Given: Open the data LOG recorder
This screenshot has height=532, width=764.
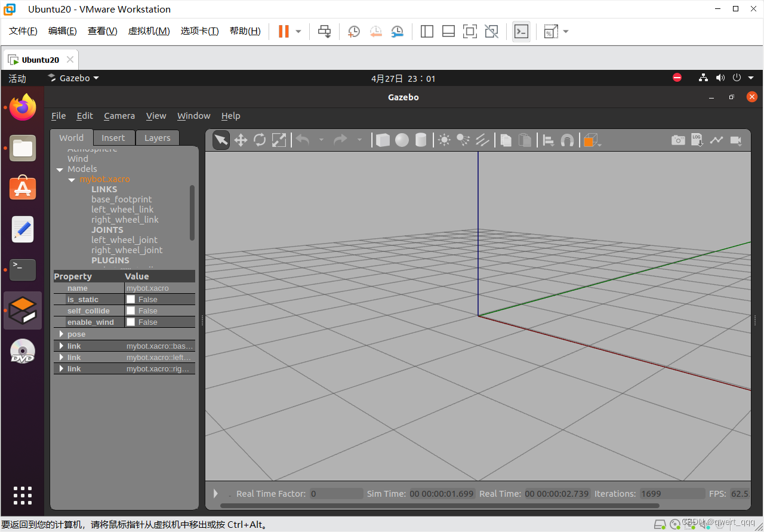Looking at the screenshot, I should pyautogui.click(x=697, y=140).
